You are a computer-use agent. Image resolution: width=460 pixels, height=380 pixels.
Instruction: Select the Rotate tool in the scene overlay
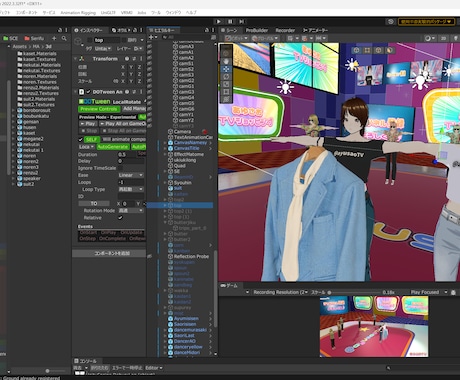click(226, 77)
